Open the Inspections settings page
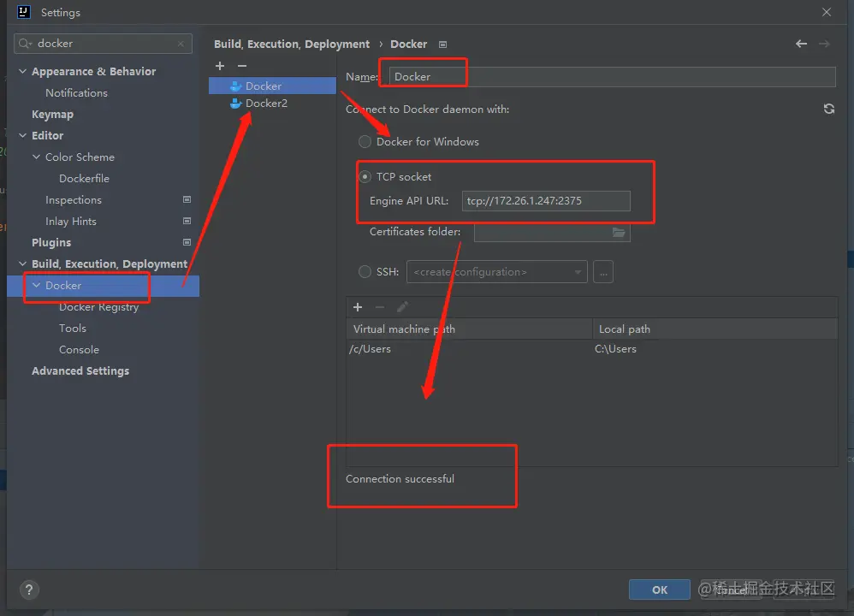 [74, 200]
